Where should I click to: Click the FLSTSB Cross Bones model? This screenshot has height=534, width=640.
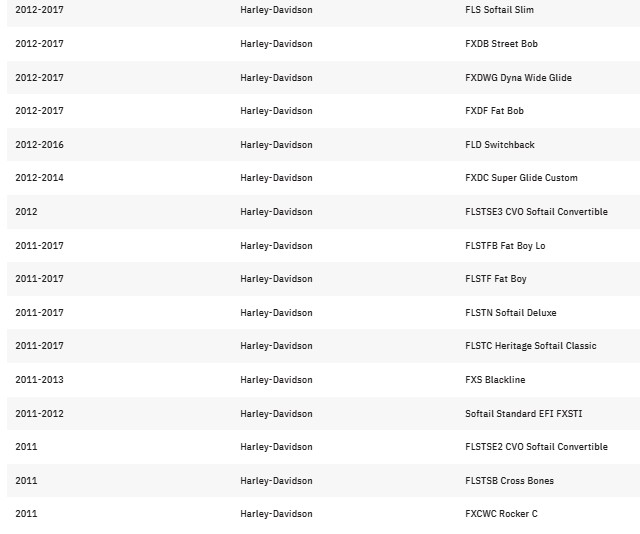tap(509, 481)
